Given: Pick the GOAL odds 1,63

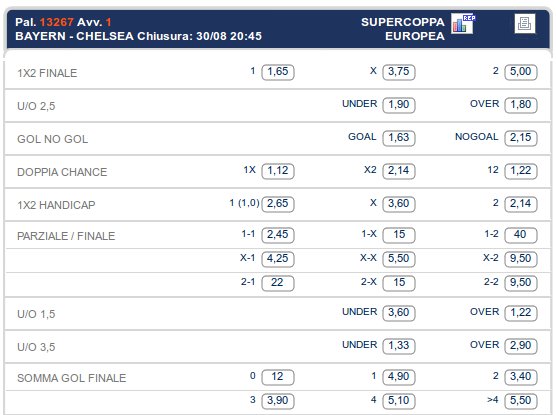Looking at the screenshot, I should click(399, 138).
